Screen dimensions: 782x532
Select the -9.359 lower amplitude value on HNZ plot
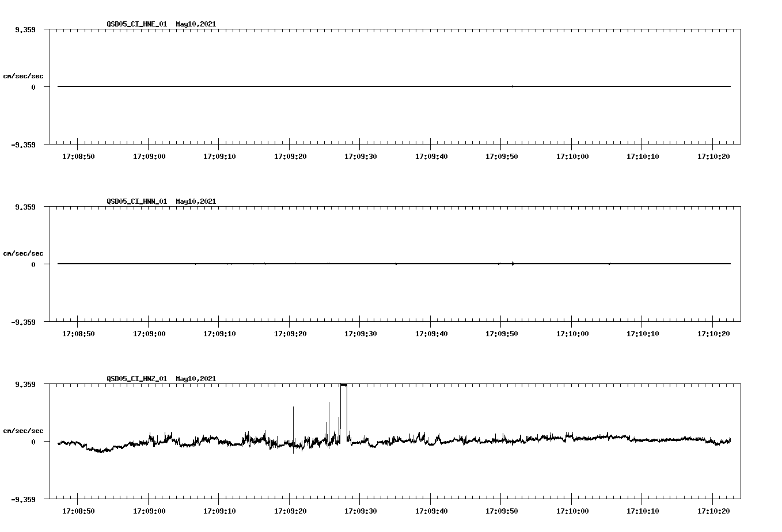pyautogui.click(x=22, y=499)
